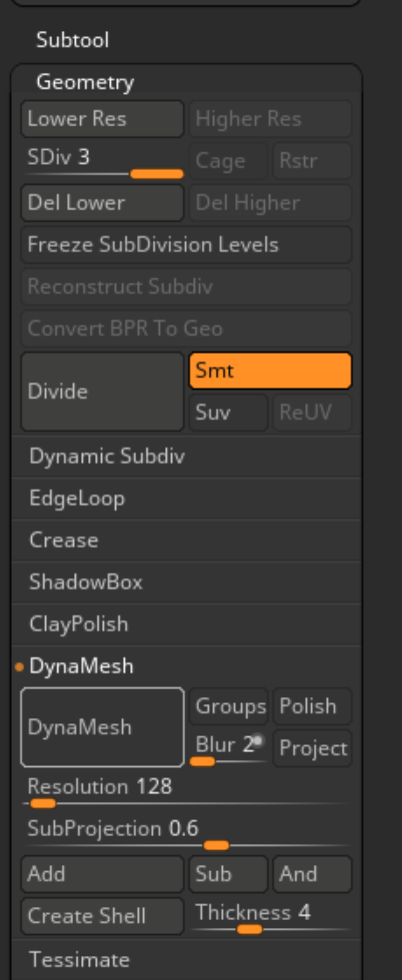
Task: Click the Higher Res button
Action: [271, 119]
